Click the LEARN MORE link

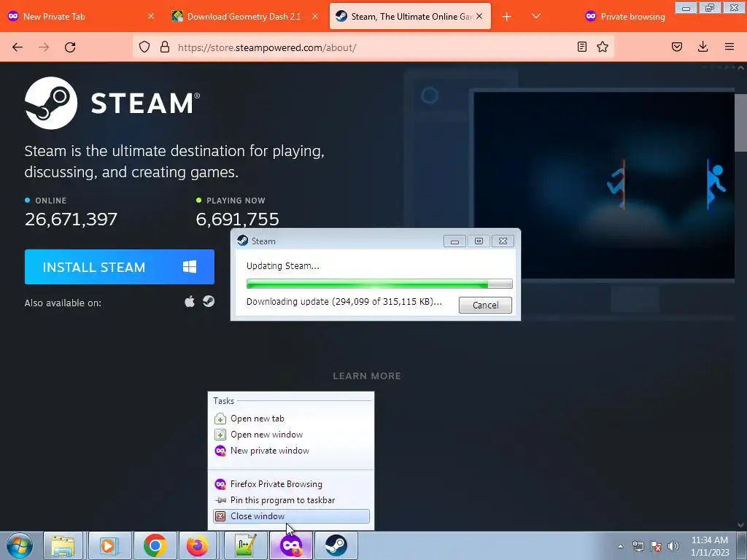pyautogui.click(x=367, y=376)
